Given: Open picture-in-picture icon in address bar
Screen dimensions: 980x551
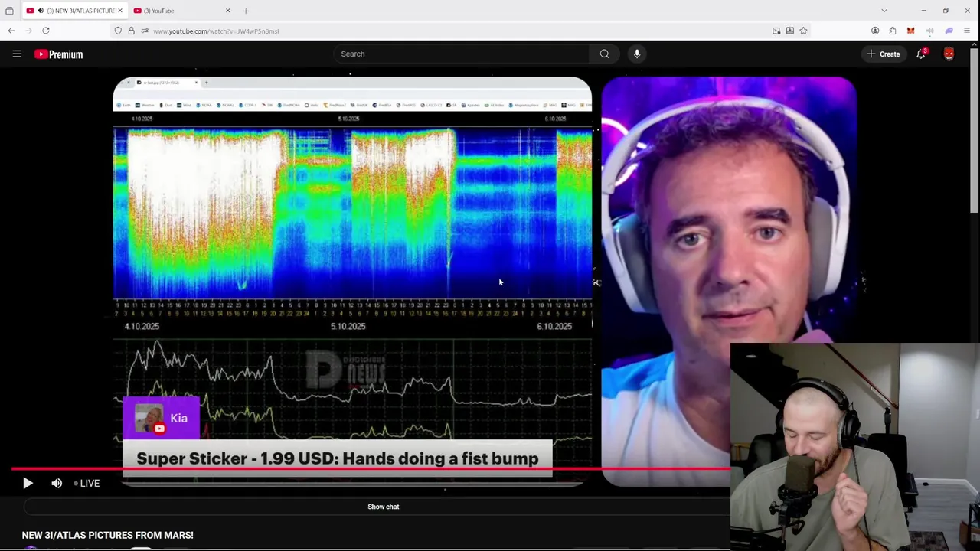Looking at the screenshot, I should coord(776,31).
